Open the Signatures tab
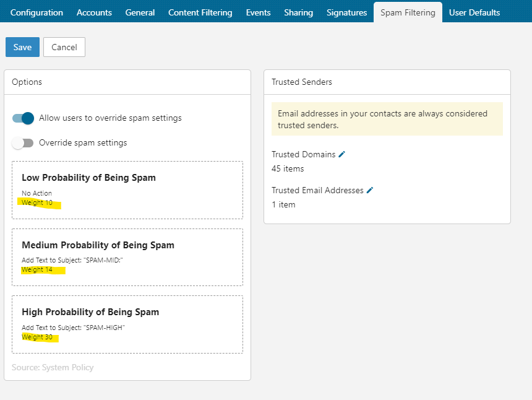Screen dimensions: 532x400 click(346, 12)
